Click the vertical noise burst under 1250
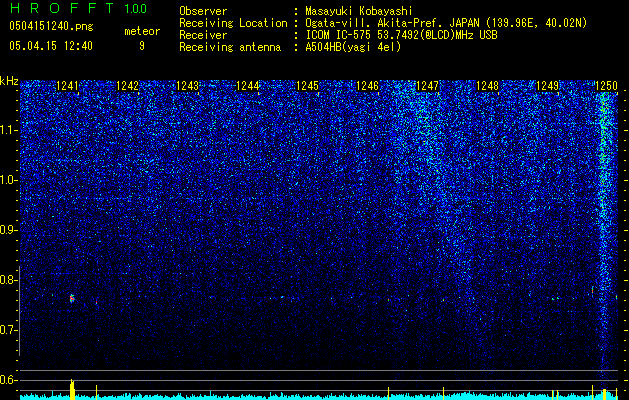Screen dimensions: 629x400 click(605, 233)
